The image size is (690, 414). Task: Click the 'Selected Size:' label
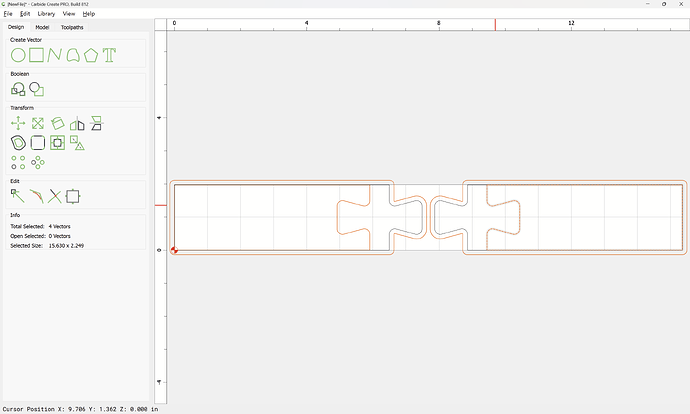click(x=27, y=246)
